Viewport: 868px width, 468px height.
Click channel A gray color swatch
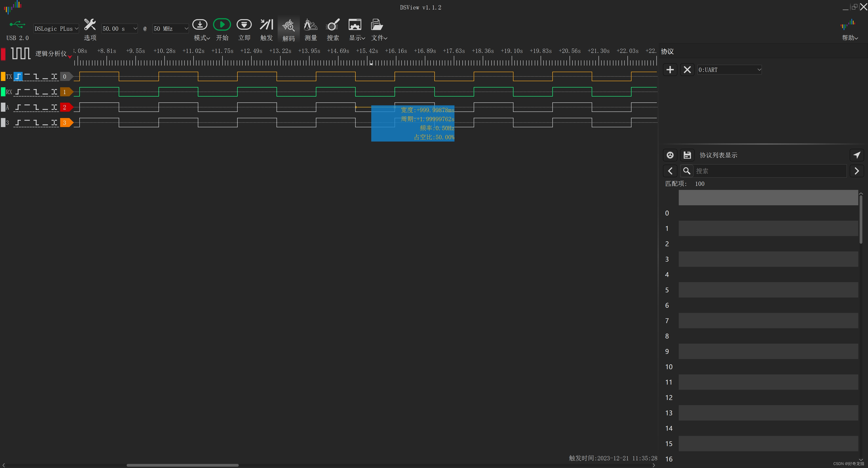(x=3, y=107)
